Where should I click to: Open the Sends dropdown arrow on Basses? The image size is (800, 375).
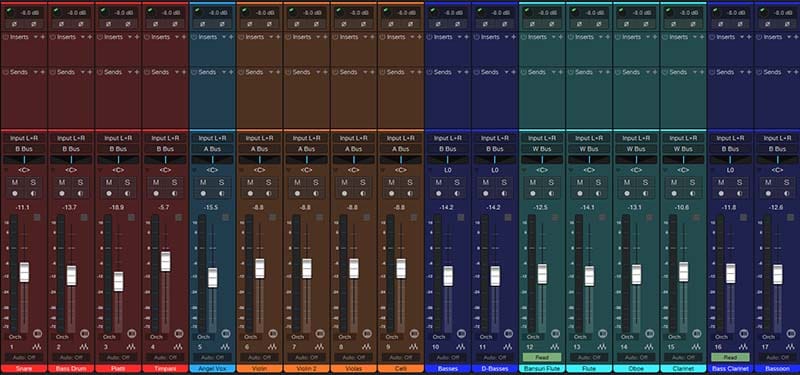pos(459,72)
